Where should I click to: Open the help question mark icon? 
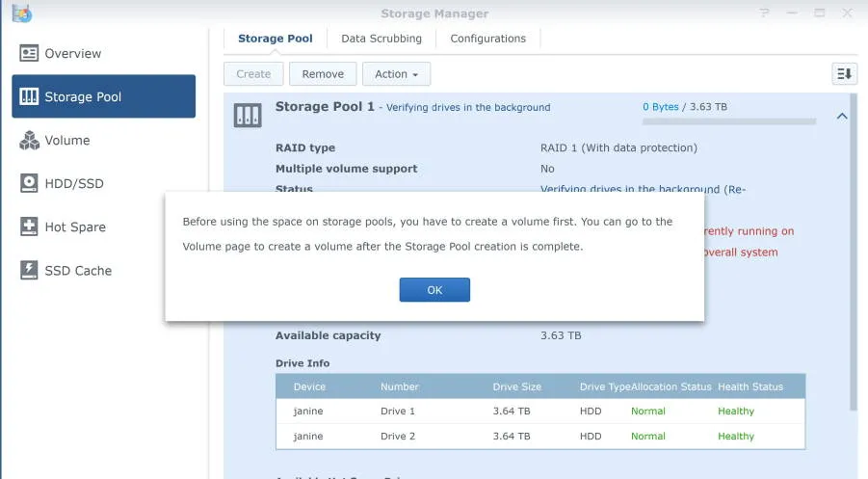pos(765,13)
